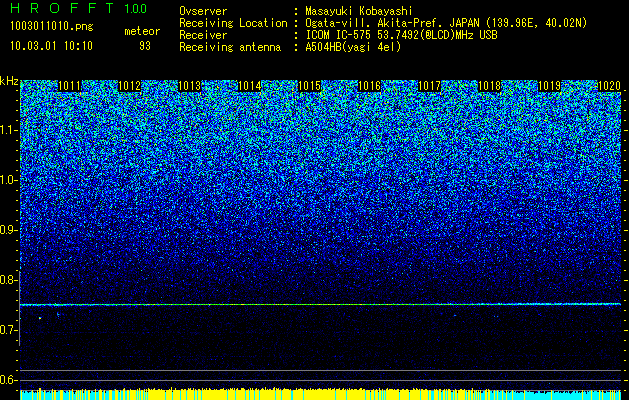The width and height of the screenshot is (629, 400).
Task: Click the Receiver label
Action: 203,35
